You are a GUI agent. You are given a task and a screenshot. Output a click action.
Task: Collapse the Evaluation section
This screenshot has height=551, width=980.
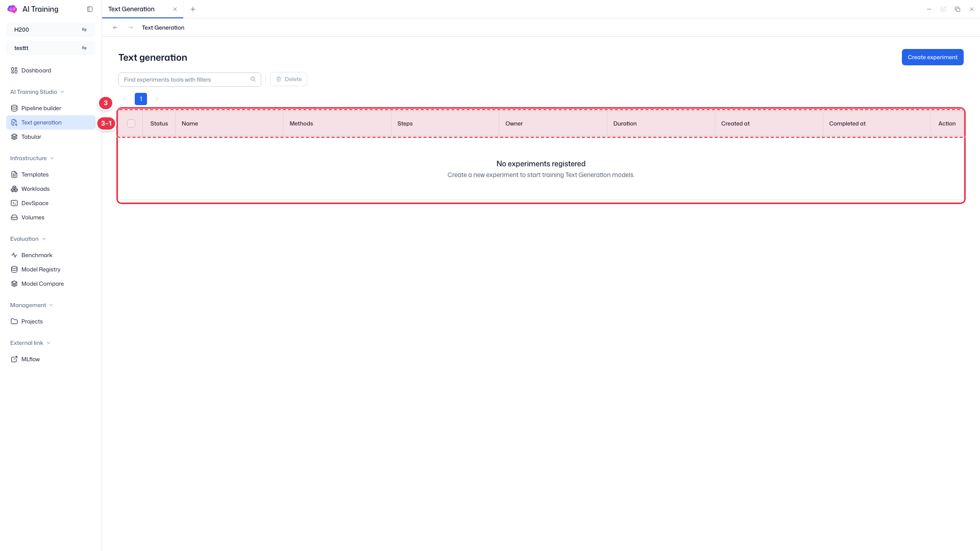pos(28,239)
